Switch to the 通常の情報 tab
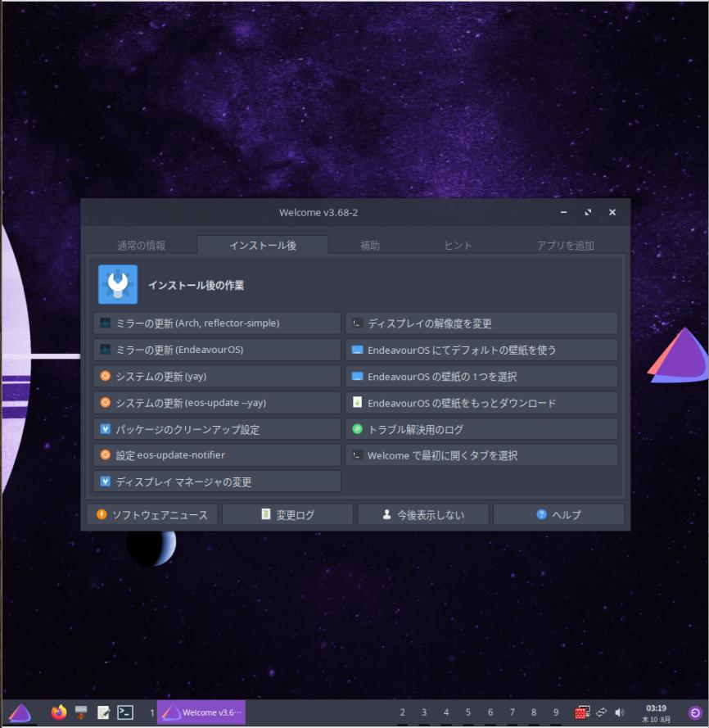 tap(141, 245)
